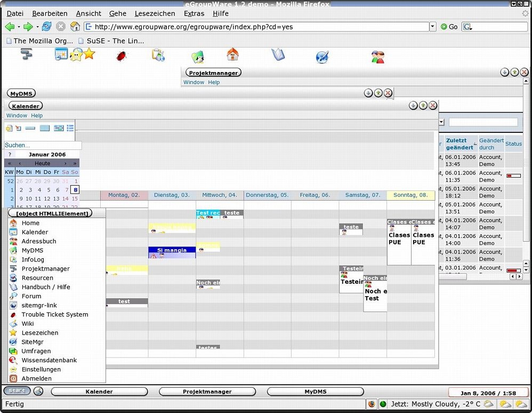Open the planner view icon in Kalender toolbar
The height and width of the screenshot is (413, 532).
tap(60, 128)
